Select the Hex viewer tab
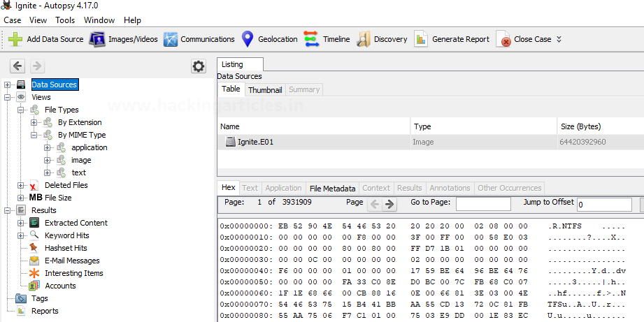 (x=229, y=187)
